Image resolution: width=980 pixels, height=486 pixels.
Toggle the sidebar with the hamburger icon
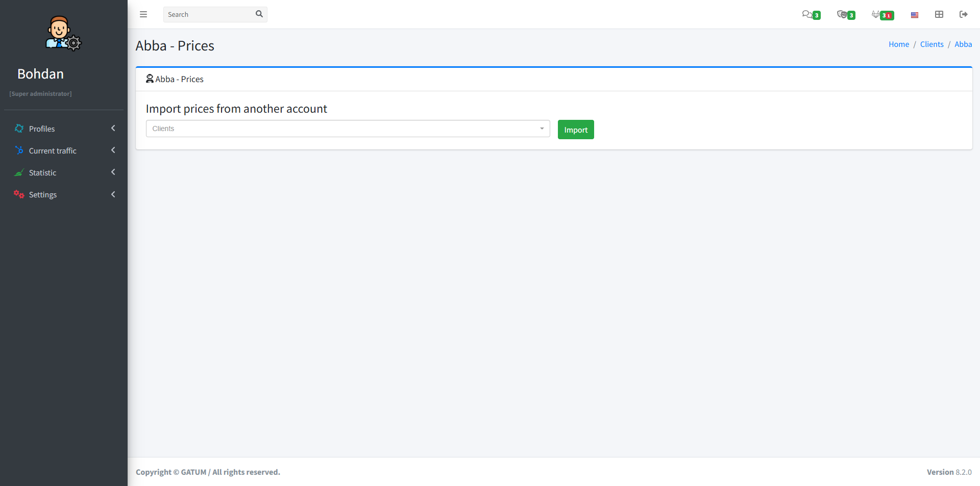click(143, 14)
